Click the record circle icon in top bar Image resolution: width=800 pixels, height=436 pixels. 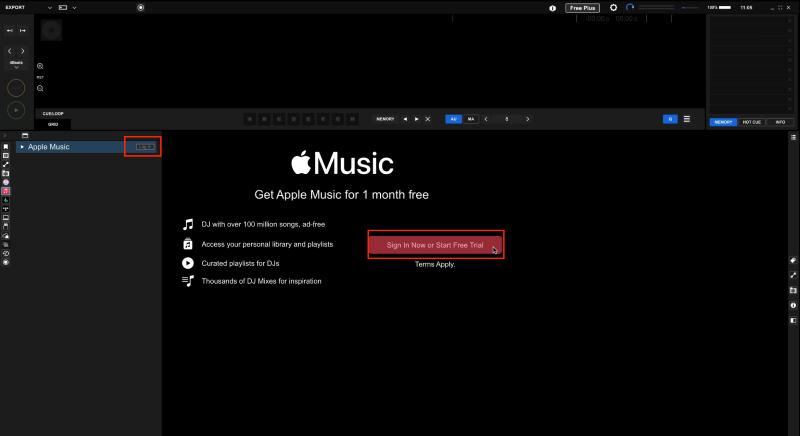click(x=141, y=8)
